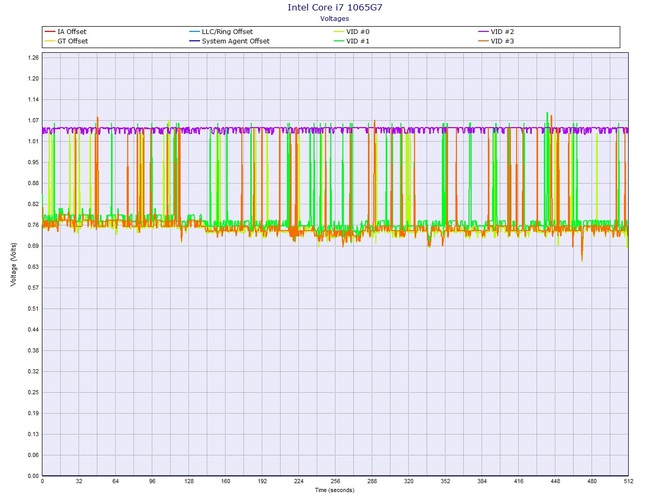Click the VID #1 legend entry
This screenshot has height=502, width=670.
(352, 41)
